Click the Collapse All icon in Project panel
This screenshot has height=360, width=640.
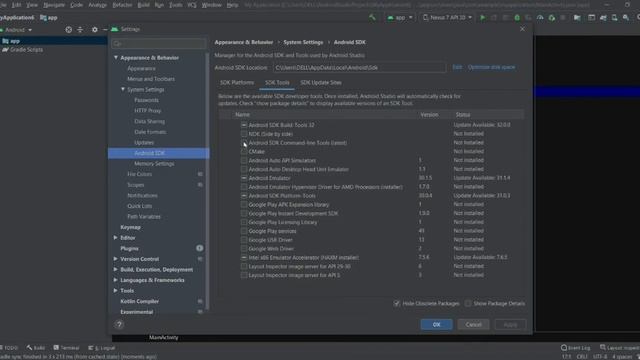click(x=80, y=29)
